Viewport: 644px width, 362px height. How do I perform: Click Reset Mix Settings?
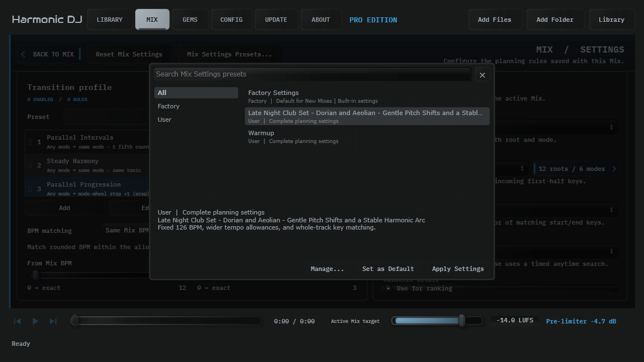point(129,54)
